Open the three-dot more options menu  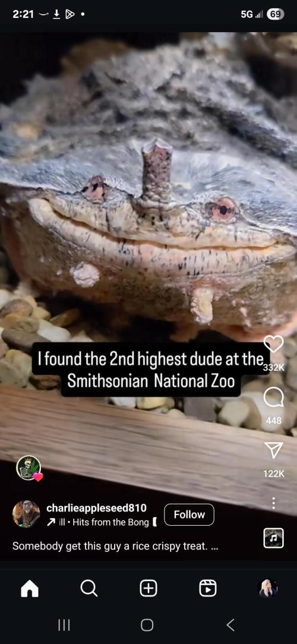click(274, 503)
